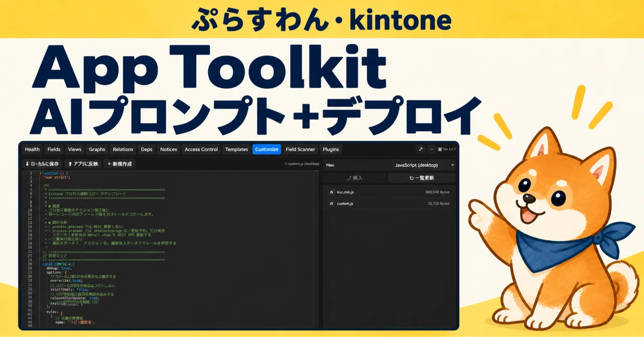Select the custom.js file name in list
644x337 pixels.
coord(345,204)
